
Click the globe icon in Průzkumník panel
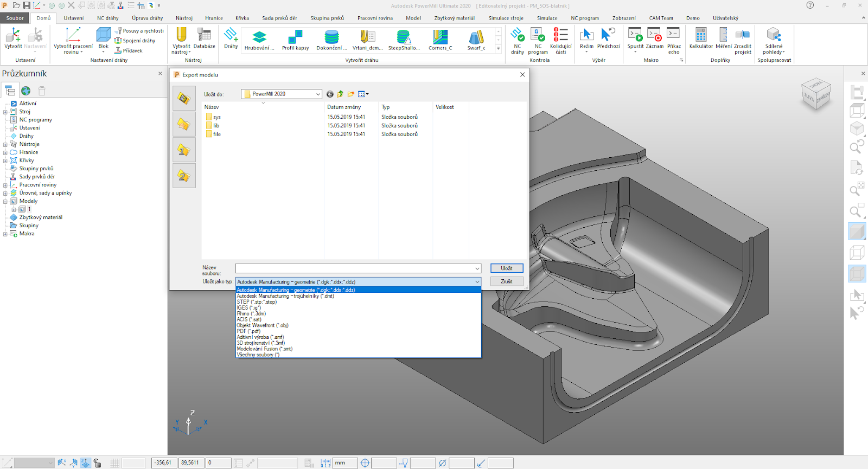tap(25, 91)
